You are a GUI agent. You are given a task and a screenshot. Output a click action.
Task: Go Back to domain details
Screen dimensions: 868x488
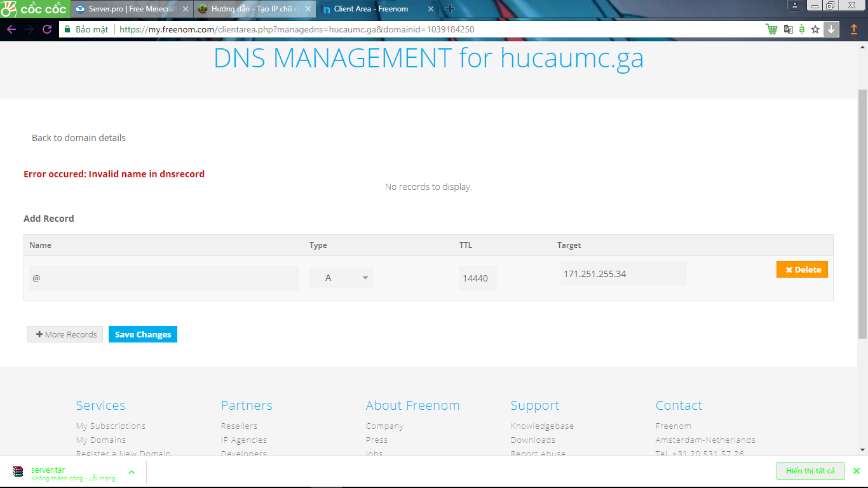[x=79, y=138]
